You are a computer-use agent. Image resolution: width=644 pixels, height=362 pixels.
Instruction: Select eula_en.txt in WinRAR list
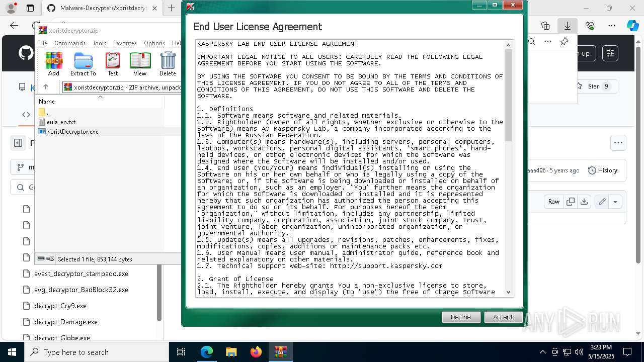point(61,122)
